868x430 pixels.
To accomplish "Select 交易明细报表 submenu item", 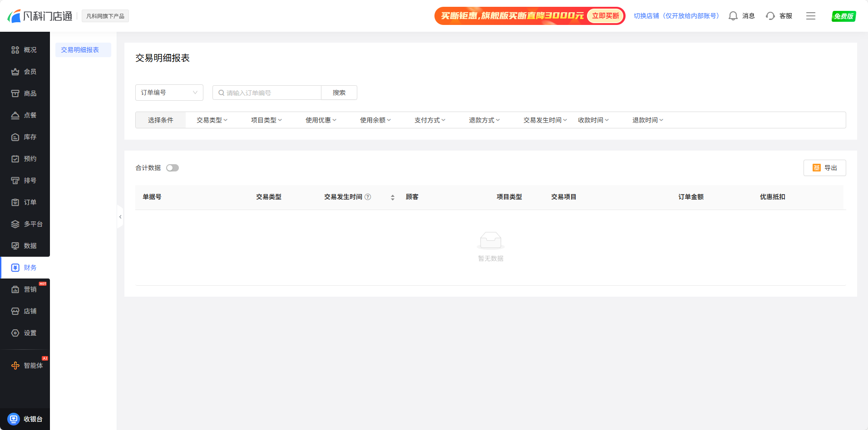I will coord(80,50).
